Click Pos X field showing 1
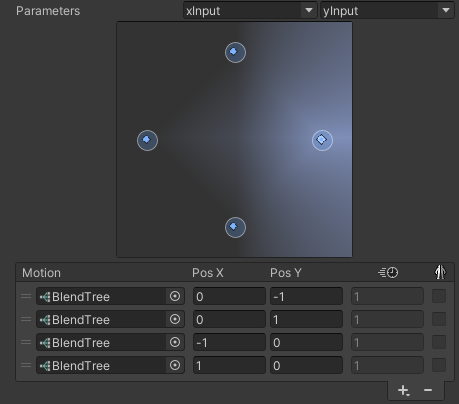The width and height of the screenshot is (459, 404). coord(229,365)
